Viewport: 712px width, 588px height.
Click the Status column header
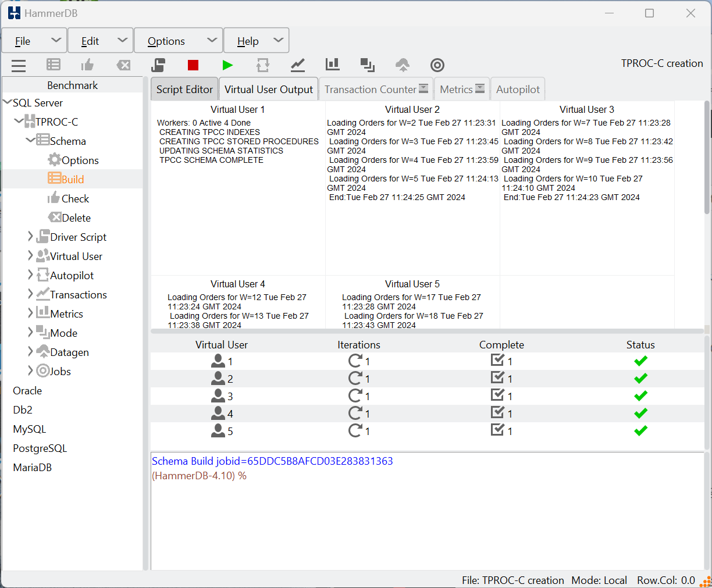click(640, 344)
